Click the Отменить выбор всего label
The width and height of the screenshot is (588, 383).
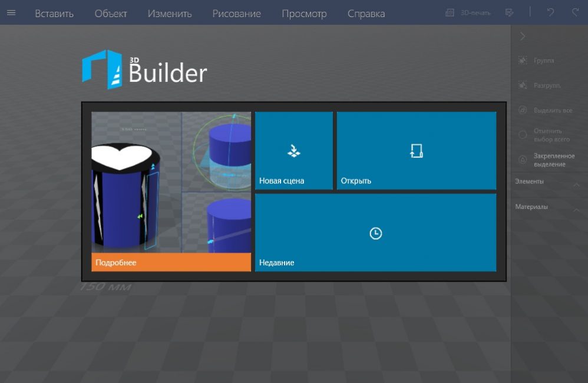coord(551,135)
